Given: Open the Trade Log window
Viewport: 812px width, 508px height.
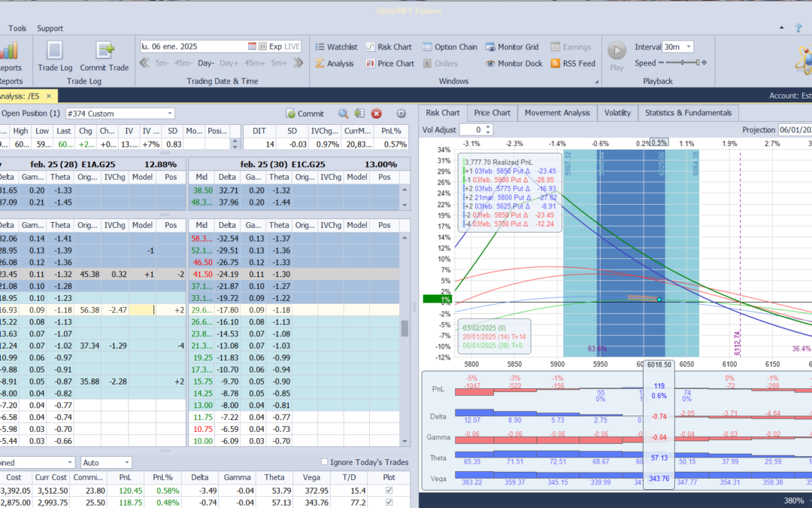Looking at the screenshot, I should point(55,56).
